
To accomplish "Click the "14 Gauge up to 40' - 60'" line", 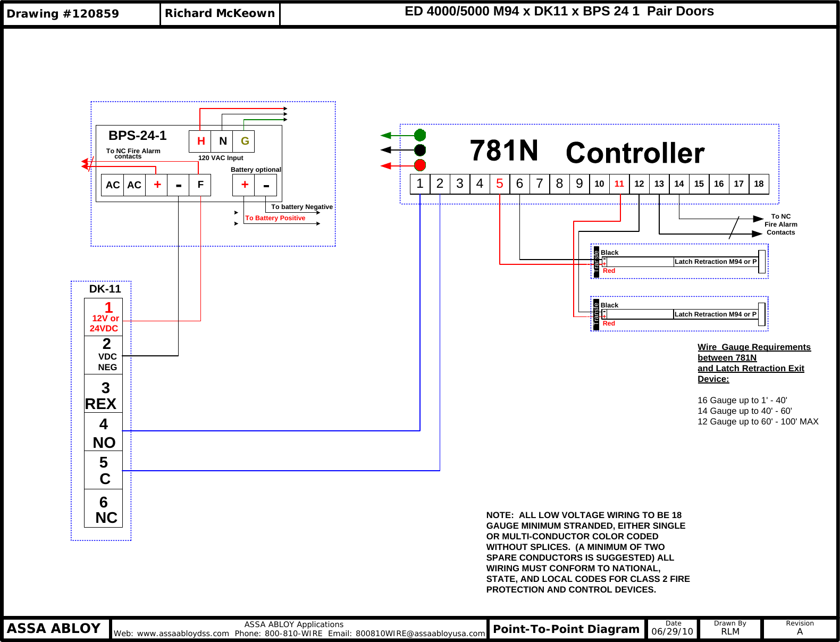I will tap(745, 411).
